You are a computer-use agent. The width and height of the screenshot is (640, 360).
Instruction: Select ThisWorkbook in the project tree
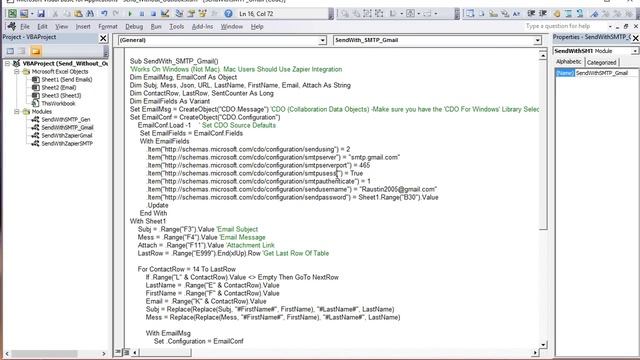(x=58, y=104)
